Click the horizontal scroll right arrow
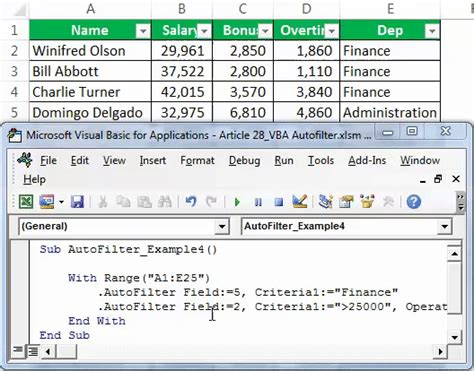The image size is (474, 371). coord(441,351)
